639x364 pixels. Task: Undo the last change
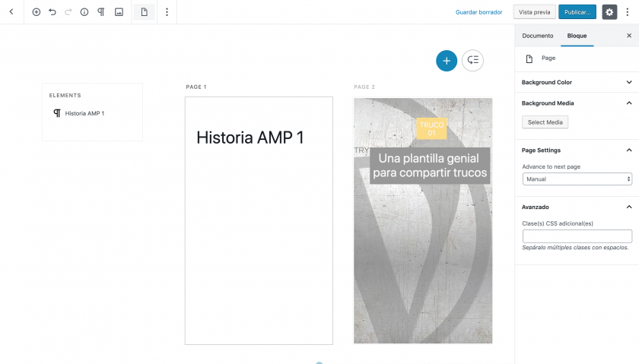pyautogui.click(x=52, y=12)
